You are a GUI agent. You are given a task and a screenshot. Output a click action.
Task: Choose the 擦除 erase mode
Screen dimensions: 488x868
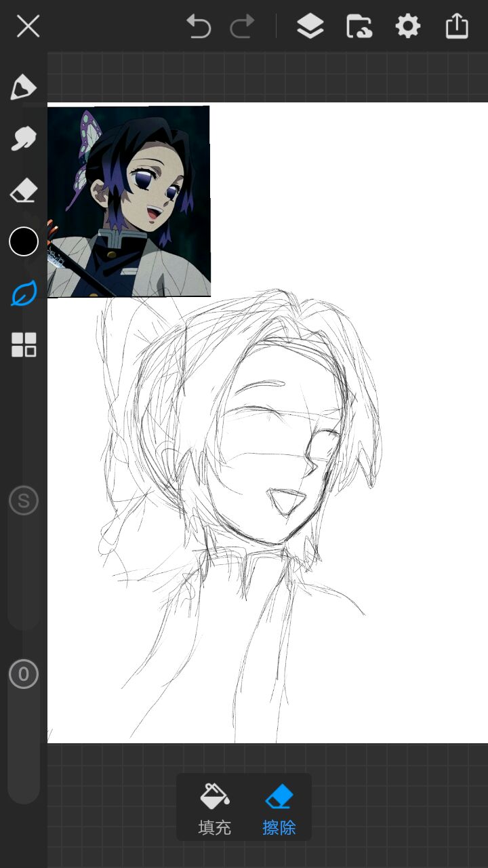279,808
